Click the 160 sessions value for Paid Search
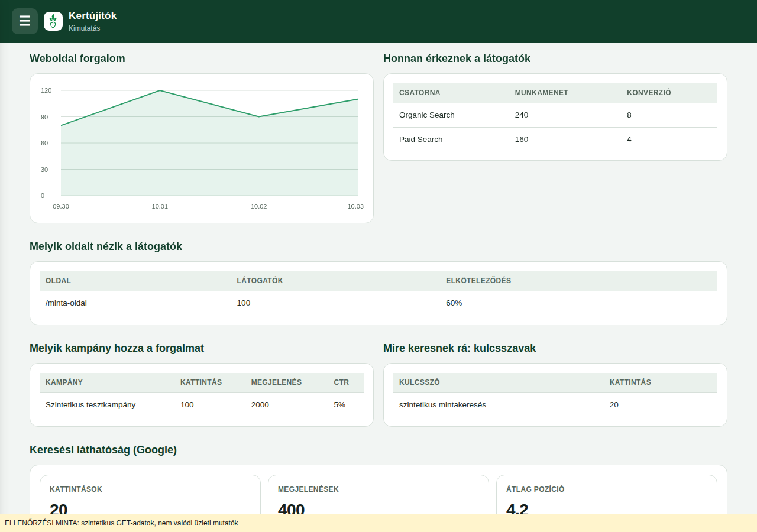Image resolution: width=757 pixels, height=532 pixels. 522,140
